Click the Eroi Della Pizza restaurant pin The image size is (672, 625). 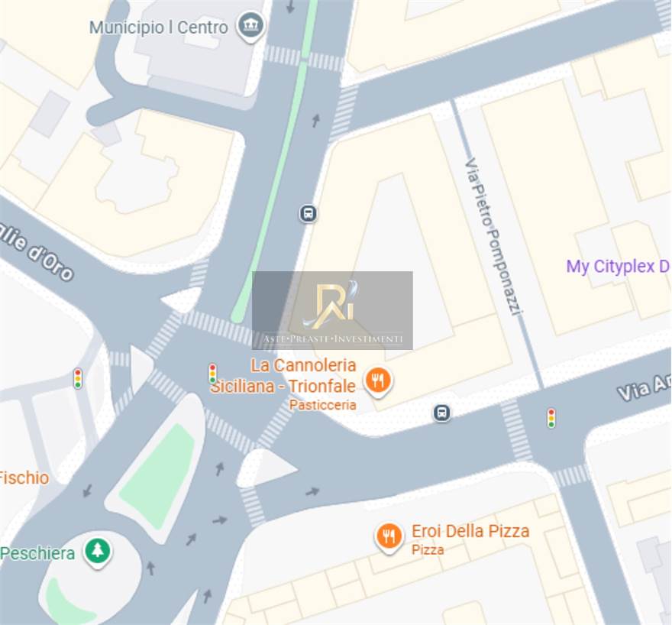pos(389,538)
